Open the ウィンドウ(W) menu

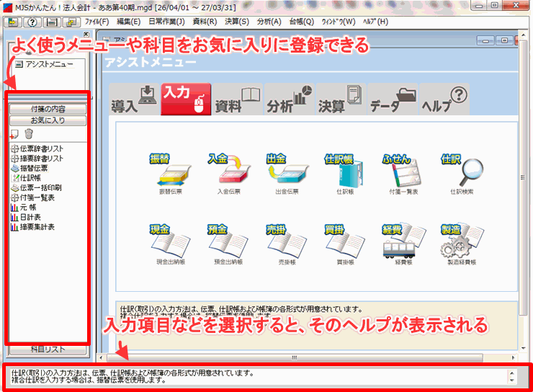point(339,22)
